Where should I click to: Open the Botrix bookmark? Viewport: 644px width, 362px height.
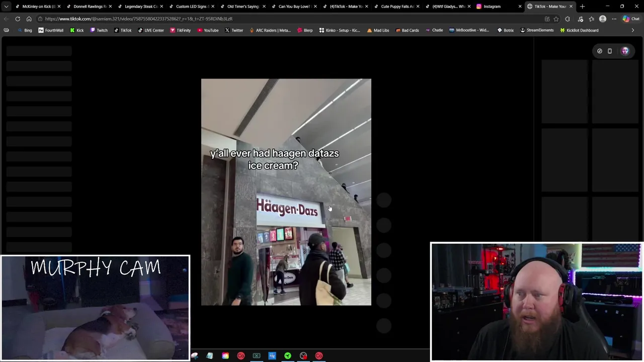click(x=505, y=30)
